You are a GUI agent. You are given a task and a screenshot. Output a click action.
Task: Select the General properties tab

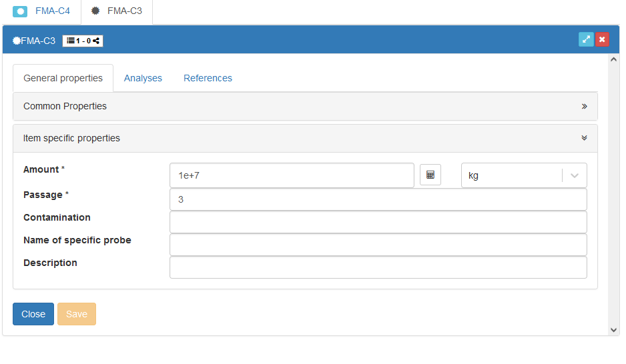click(x=63, y=78)
